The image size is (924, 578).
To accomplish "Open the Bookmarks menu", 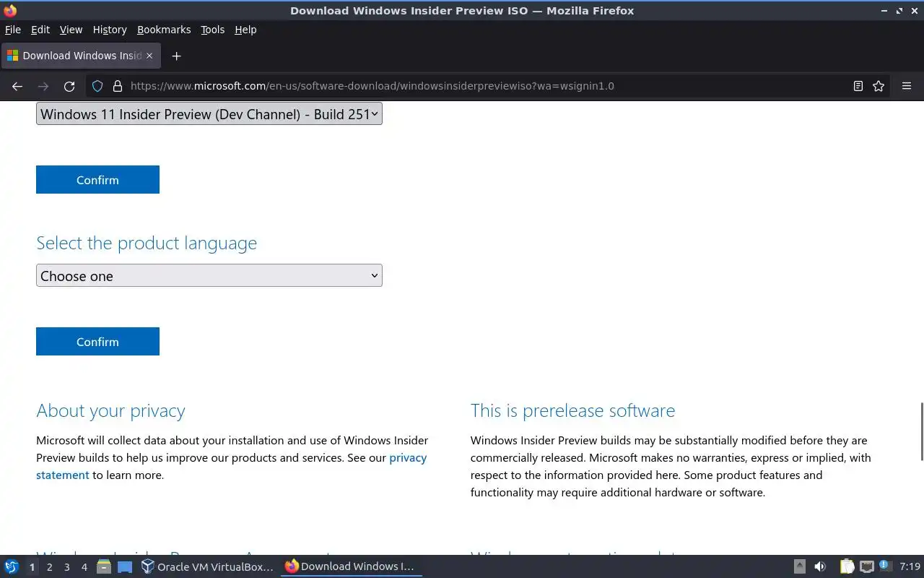I will click(x=164, y=30).
